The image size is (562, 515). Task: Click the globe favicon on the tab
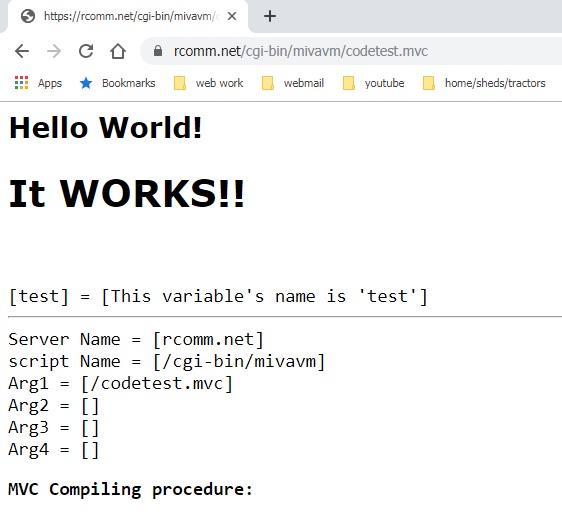tap(28, 16)
